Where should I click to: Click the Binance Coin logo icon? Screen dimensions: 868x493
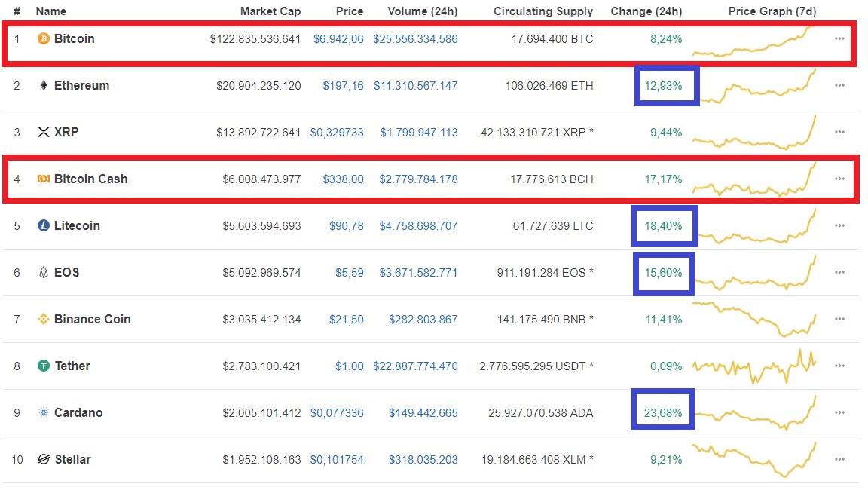43,319
